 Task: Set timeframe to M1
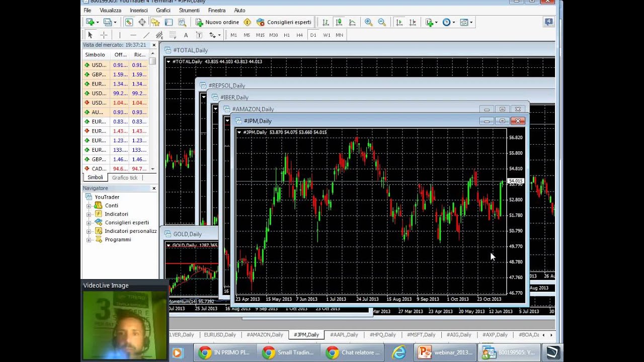[233, 35]
